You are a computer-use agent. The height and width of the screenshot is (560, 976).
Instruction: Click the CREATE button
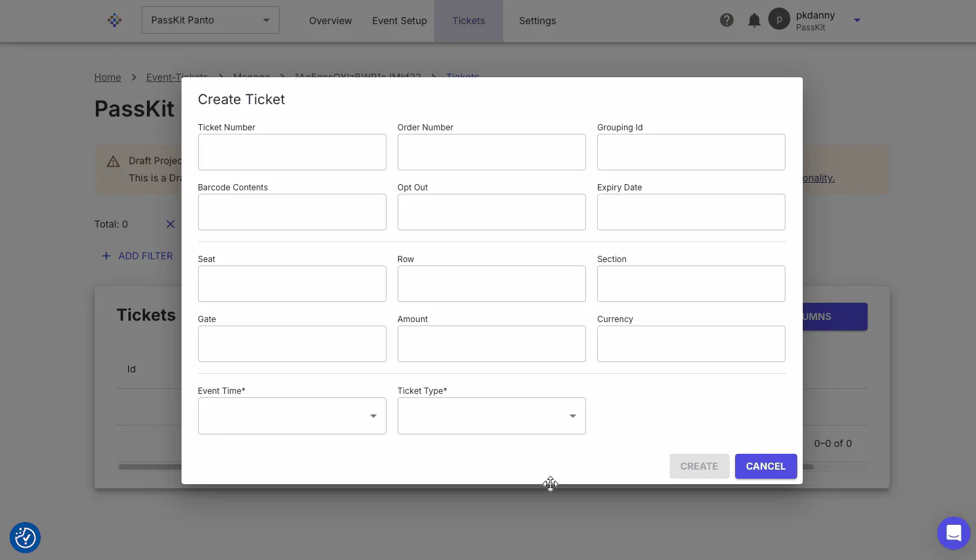pos(699,466)
